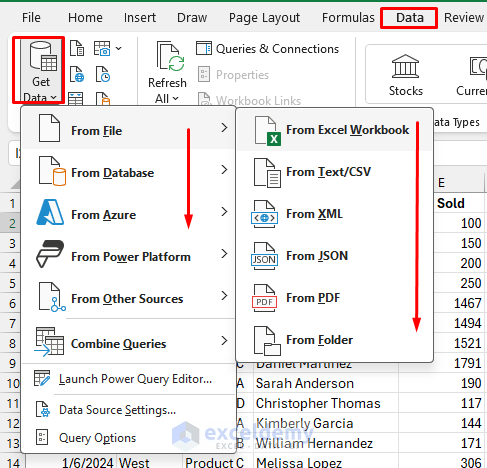Screen dimensions: 487x468
Task: Click the PDF file icon
Action: [264, 298]
